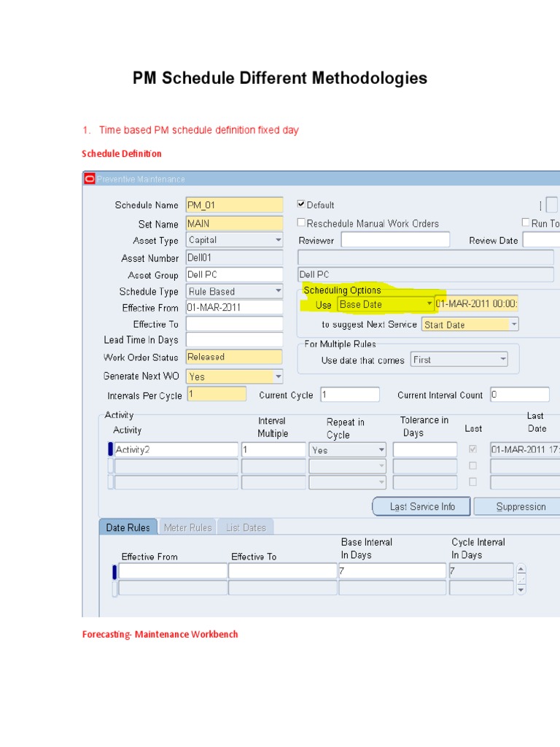
Task: Click the Reviewer input field
Action: (395, 239)
